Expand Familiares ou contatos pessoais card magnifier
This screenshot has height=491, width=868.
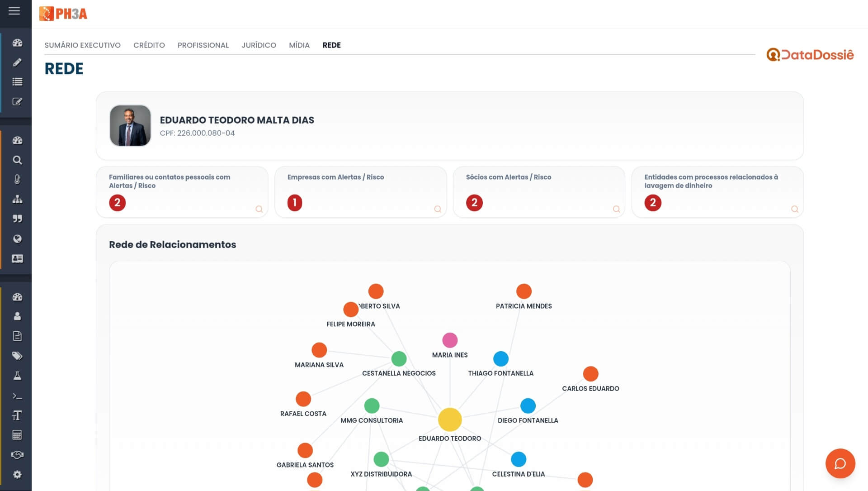coord(259,209)
